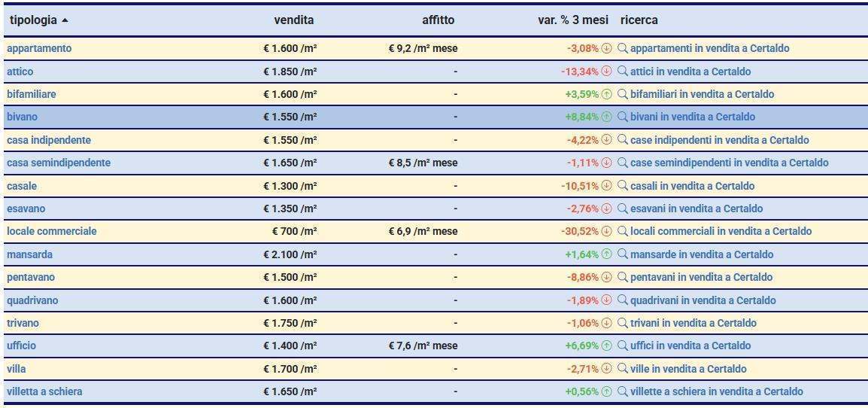Viewport: 868px width, 408px height.
Task: Click the up-arrow trend icon in the bivano row
Action: pos(607,117)
